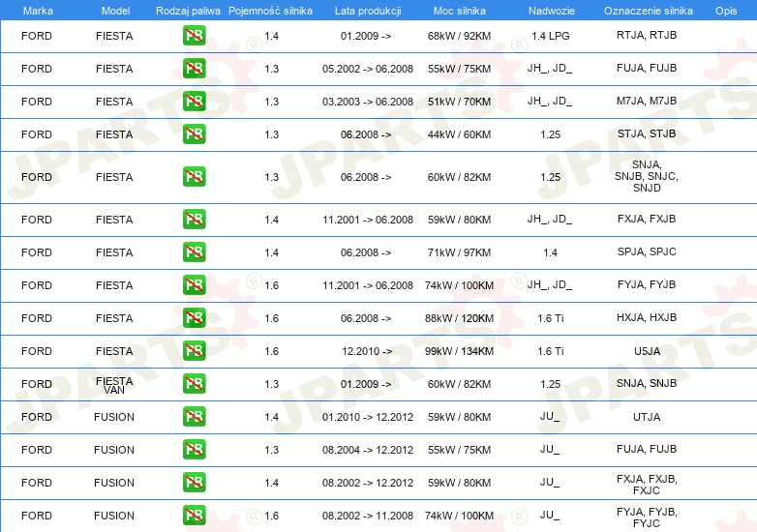
Task: Select the date cell 01.2010 -> 12.2012
Action: click(368, 417)
